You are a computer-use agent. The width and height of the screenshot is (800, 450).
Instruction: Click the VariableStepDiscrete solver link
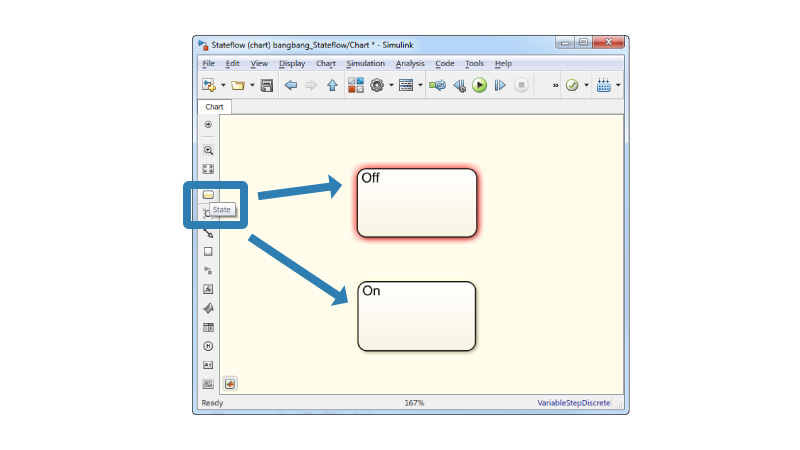[x=573, y=403]
